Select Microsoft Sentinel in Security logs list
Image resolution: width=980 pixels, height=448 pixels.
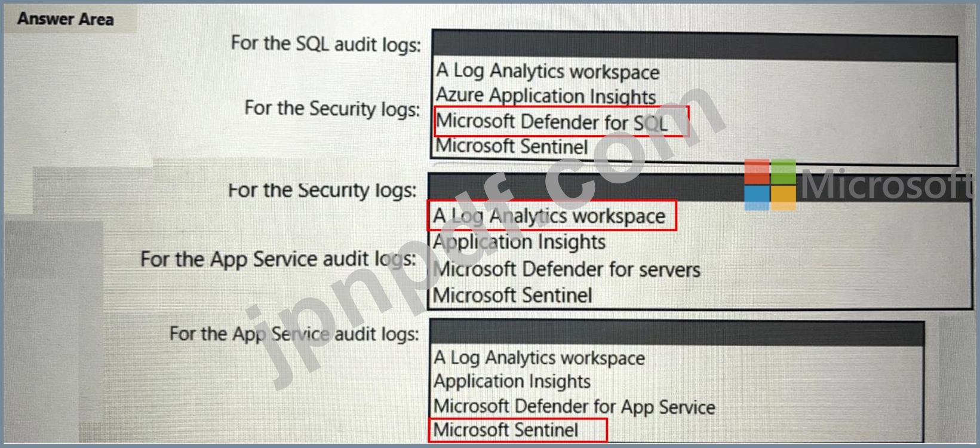[x=512, y=294]
